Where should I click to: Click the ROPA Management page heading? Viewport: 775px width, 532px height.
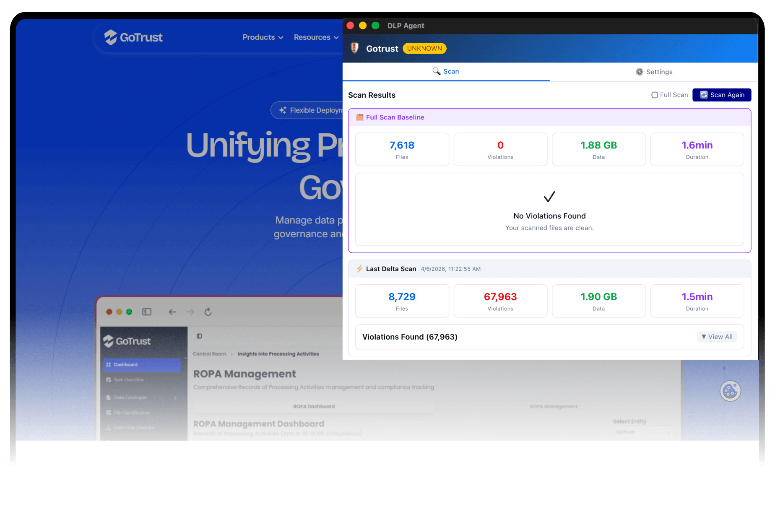(x=244, y=374)
